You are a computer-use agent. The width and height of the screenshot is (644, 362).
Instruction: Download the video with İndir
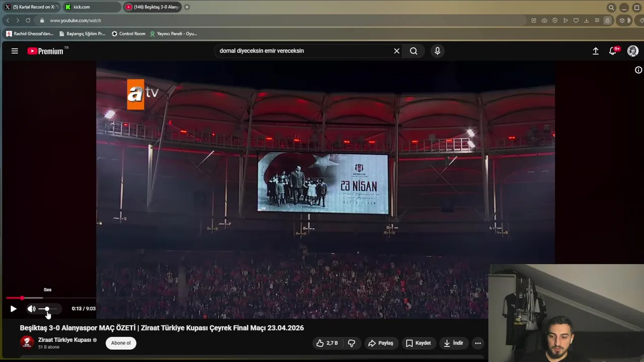pyautogui.click(x=453, y=343)
